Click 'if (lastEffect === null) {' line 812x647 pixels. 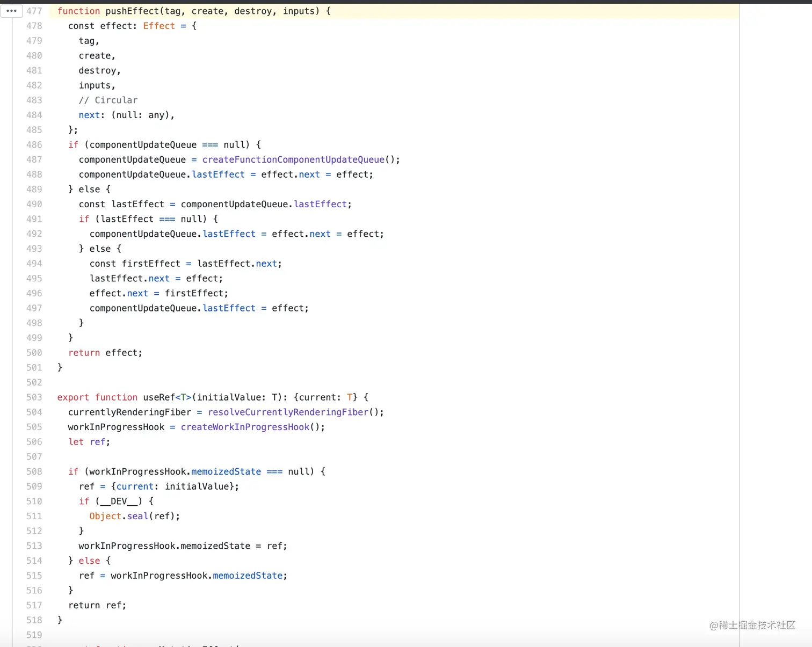coord(148,219)
